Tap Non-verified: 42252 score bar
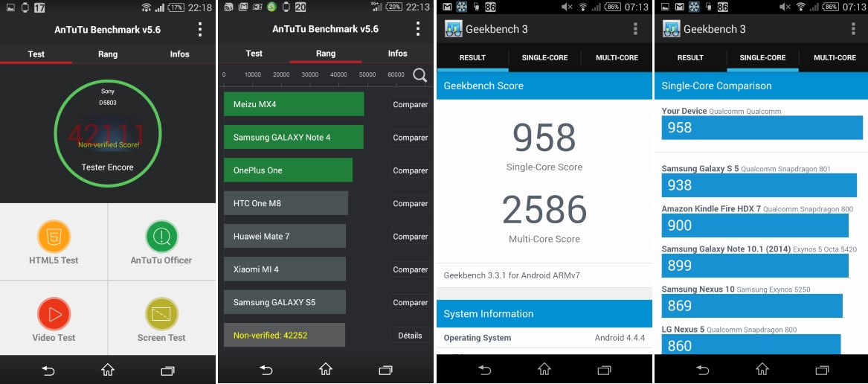This screenshot has width=868, height=384. 284,335
